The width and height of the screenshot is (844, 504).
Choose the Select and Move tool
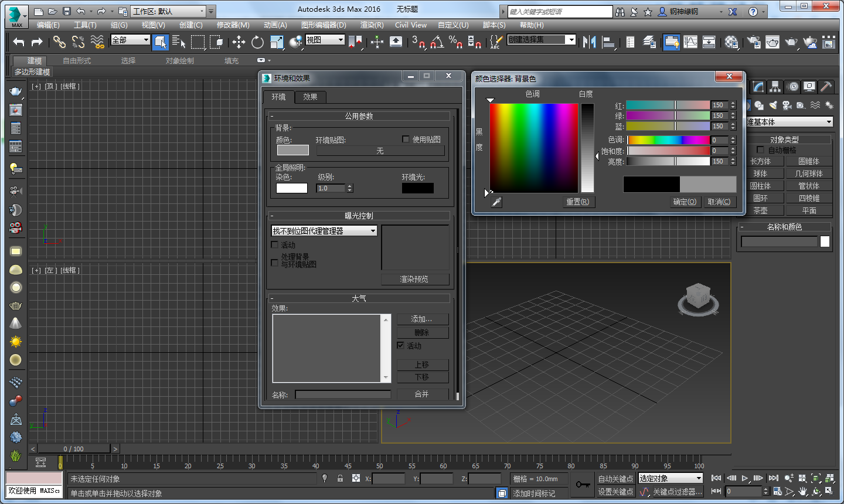[x=239, y=42]
